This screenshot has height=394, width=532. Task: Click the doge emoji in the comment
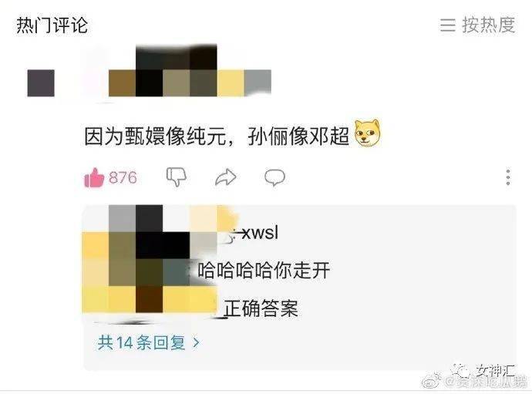point(367,133)
